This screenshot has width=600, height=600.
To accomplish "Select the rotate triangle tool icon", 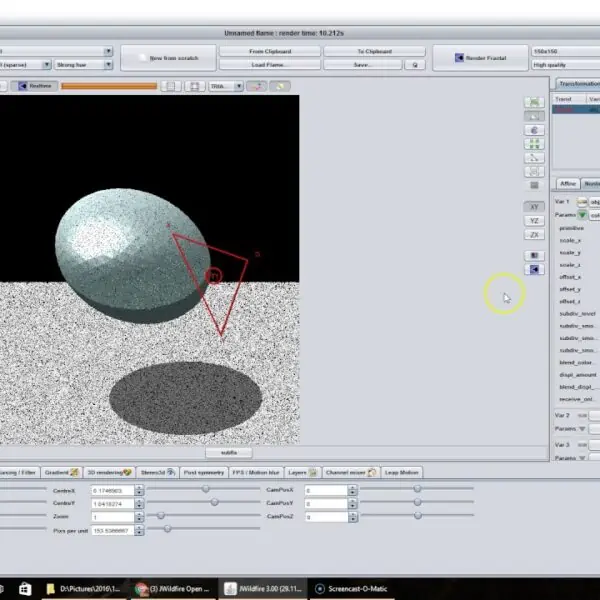I will (x=534, y=130).
